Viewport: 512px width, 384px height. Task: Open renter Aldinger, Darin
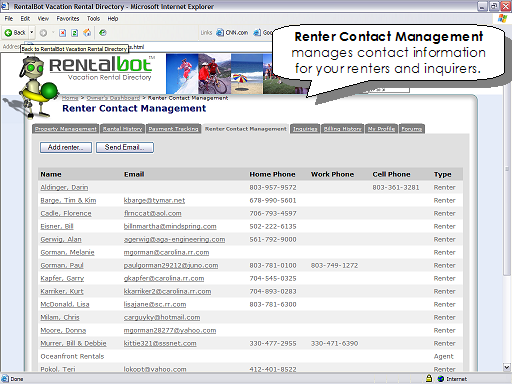point(64,187)
